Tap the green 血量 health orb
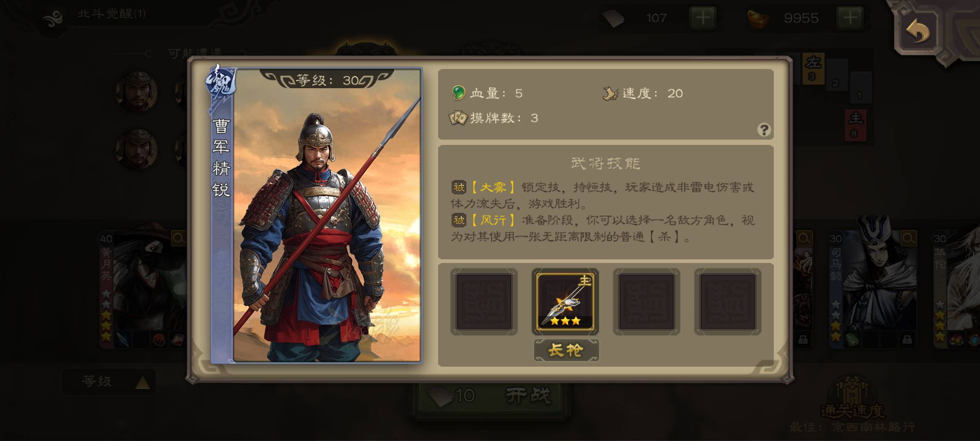Image resolution: width=980 pixels, height=441 pixels. point(459,93)
